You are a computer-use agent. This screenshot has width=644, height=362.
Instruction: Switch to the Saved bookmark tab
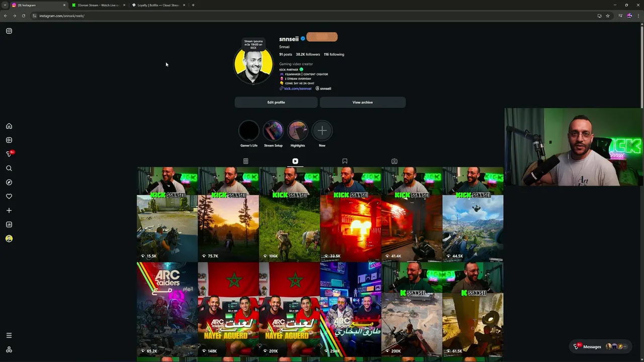coord(345,161)
